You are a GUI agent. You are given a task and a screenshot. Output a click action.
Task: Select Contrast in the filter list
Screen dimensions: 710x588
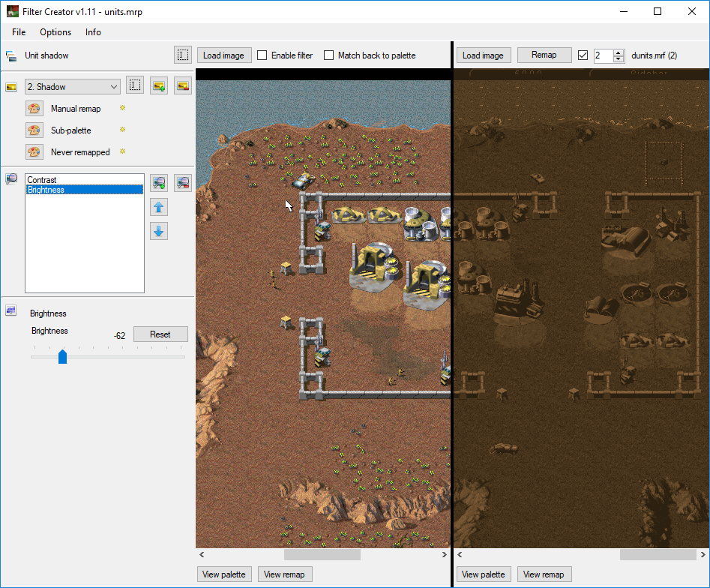click(85, 180)
